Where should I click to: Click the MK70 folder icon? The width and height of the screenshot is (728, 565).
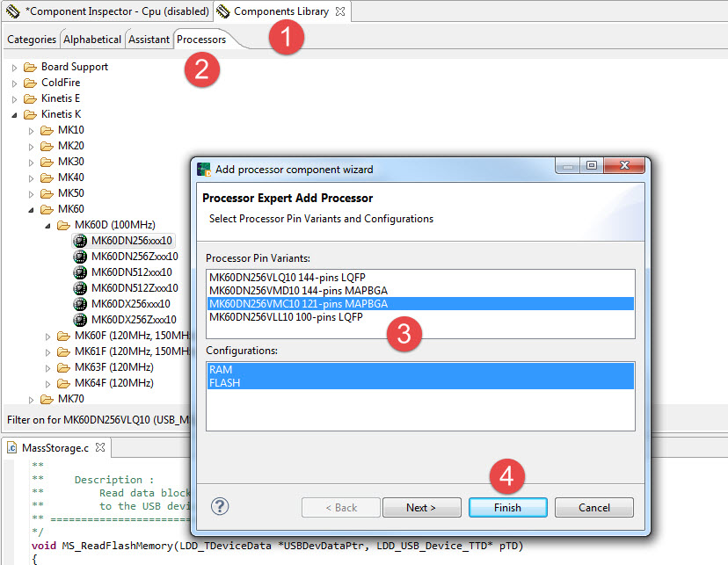click(x=47, y=399)
